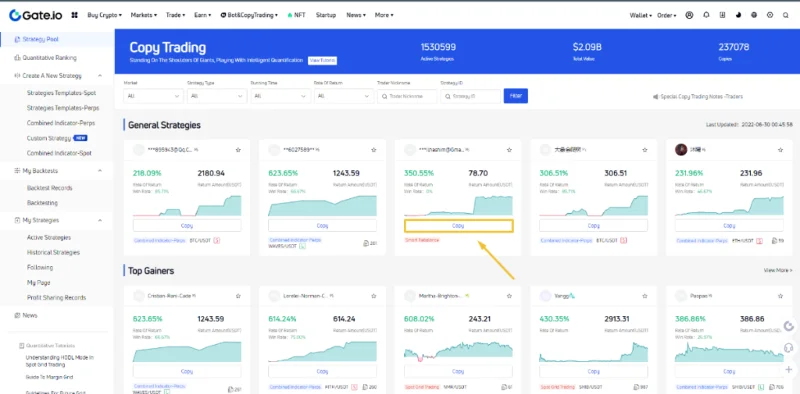The width and height of the screenshot is (800, 394).
Task: Click the Gate.io logo
Action: pos(35,15)
